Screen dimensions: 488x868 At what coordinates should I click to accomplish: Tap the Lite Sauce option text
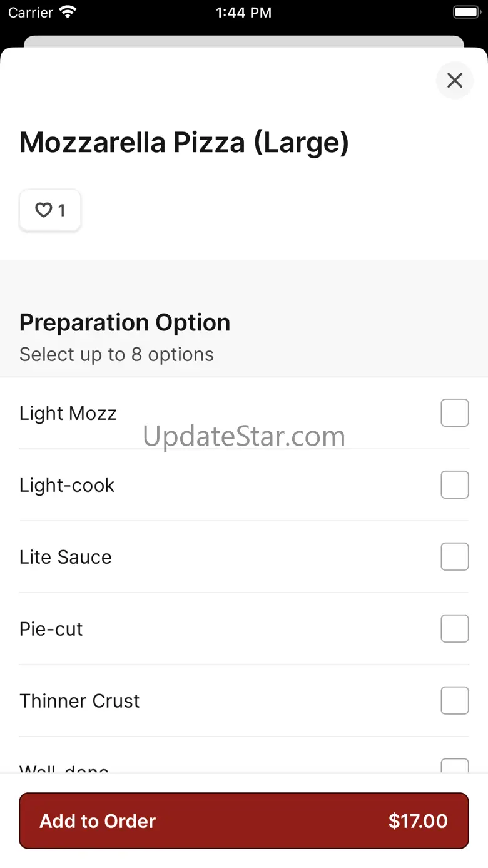point(66,557)
